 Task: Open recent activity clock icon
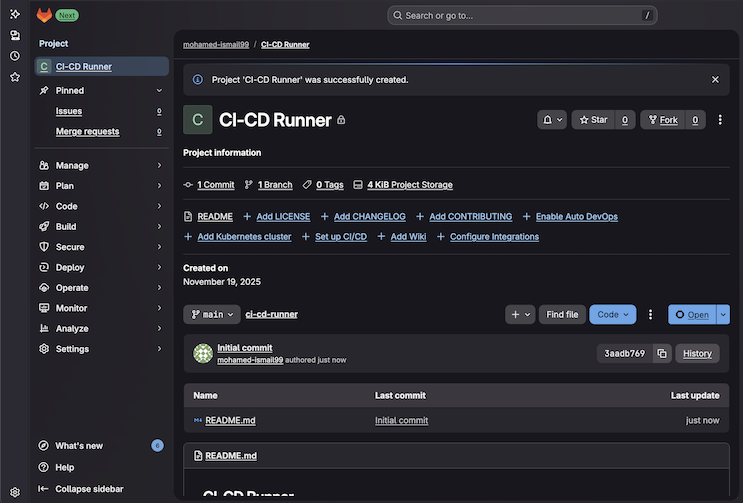click(x=15, y=56)
